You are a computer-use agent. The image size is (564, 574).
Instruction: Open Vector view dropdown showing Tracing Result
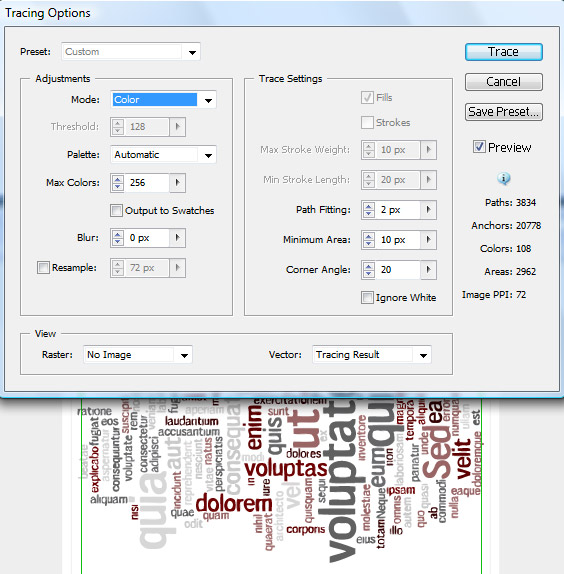point(372,354)
